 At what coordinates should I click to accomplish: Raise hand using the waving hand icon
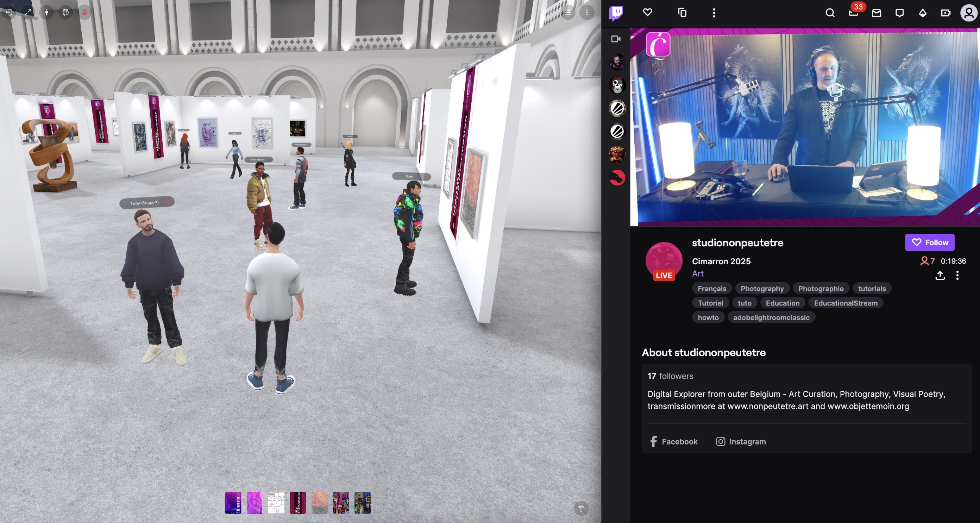[x=65, y=12]
